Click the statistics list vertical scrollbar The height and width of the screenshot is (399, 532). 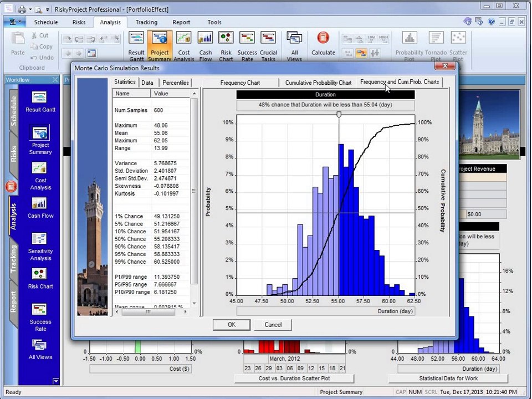[194, 191]
